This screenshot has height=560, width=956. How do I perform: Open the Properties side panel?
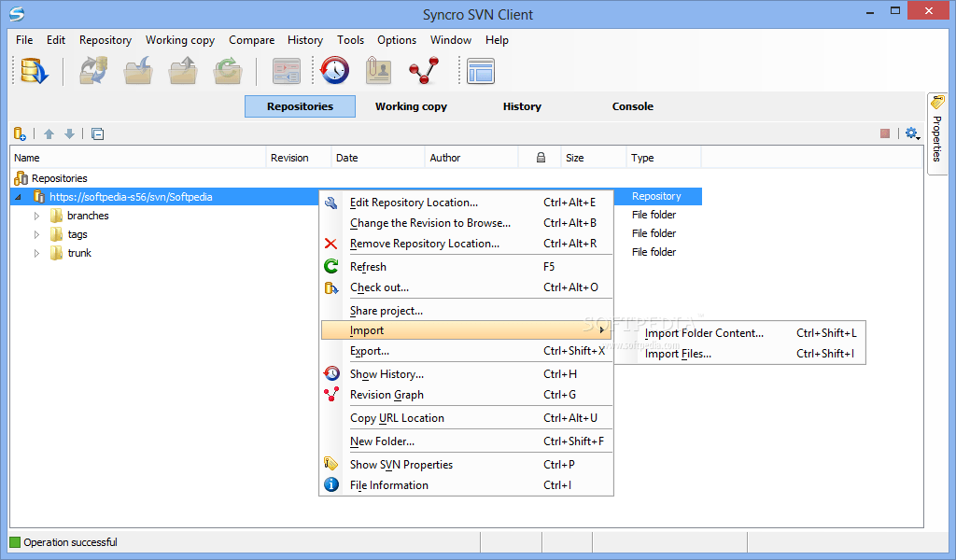(x=937, y=131)
